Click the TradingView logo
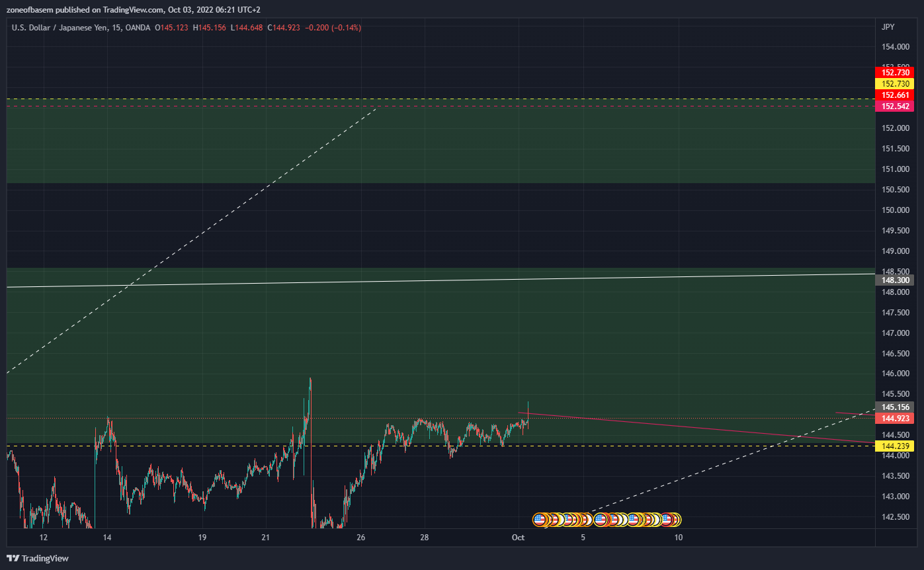This screenshot has width=924, height=570. (x=38, y=558)
